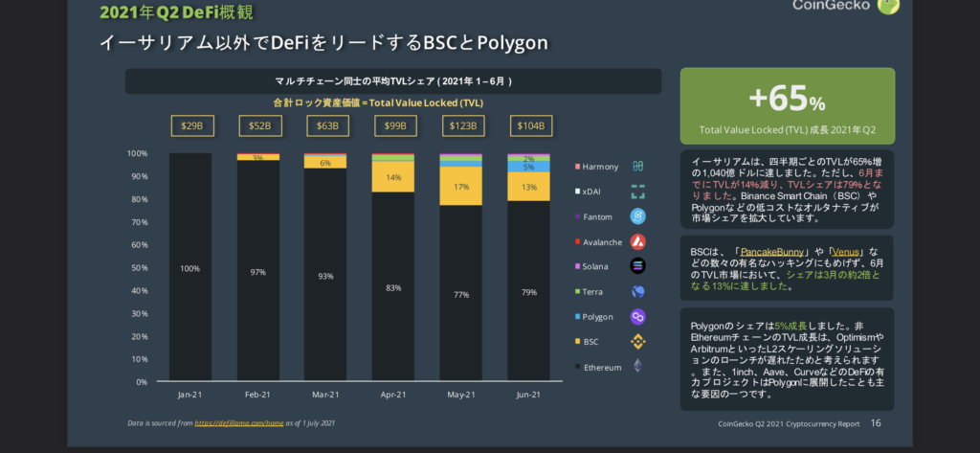Click the chart title bar for 2021年 1–6月
This screenshot has width=980, height=453.
tap(393, 81)
